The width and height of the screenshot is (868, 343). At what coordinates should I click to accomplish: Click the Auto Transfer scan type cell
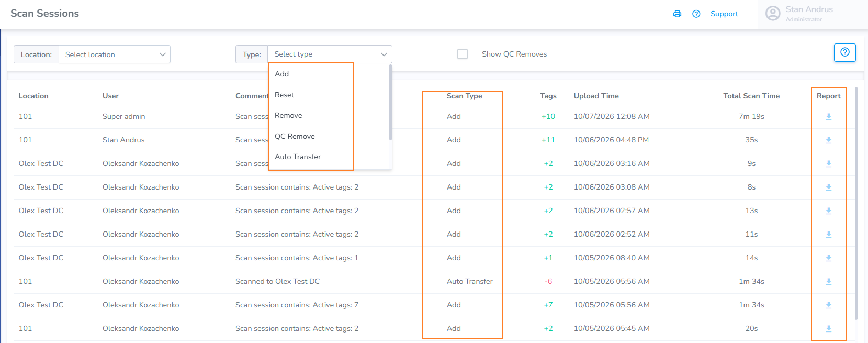pos(470,281)
